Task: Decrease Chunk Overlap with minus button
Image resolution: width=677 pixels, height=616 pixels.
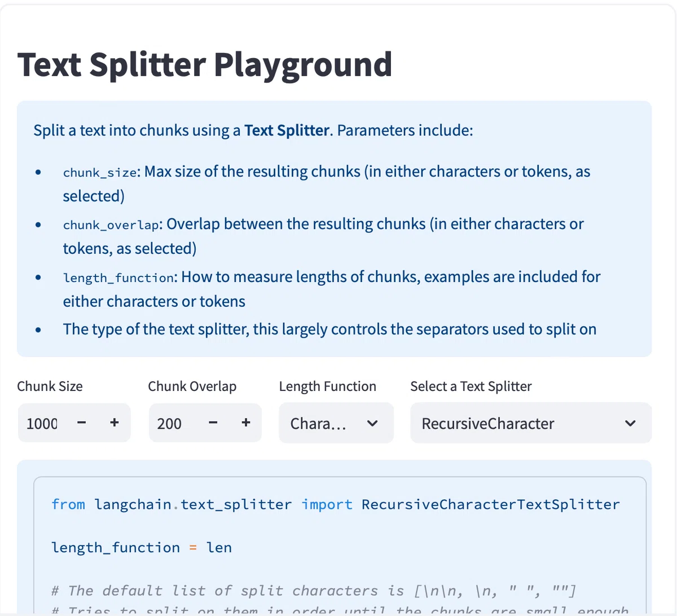Action: (213, 423)
